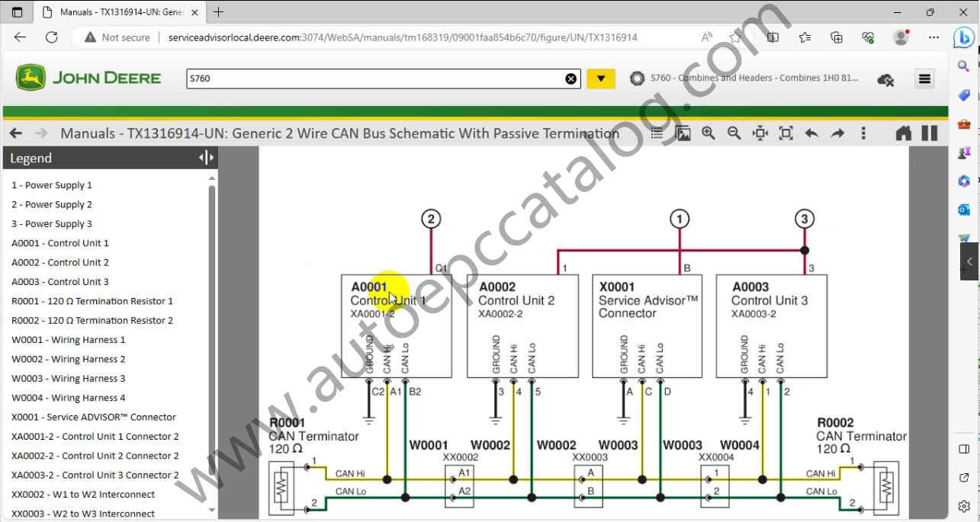980x522 pixels.
Task: Zoom in on the CAN bus schematic
Action: tap(708, 133)
